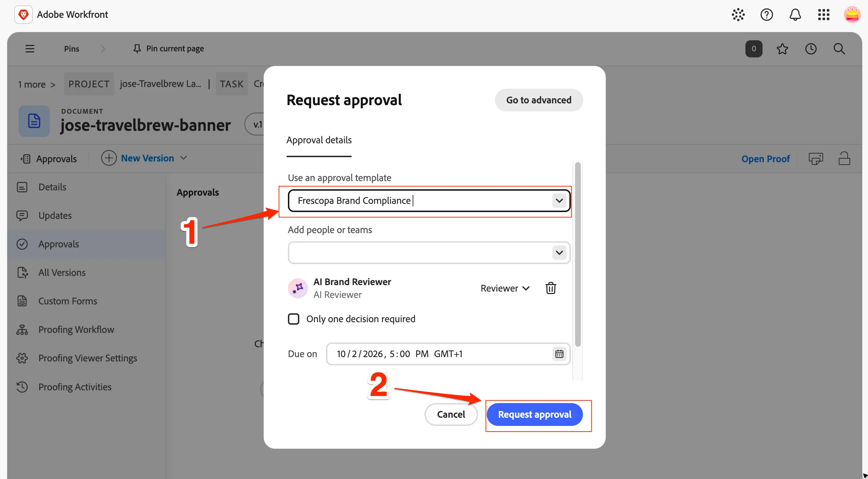Click the blue Request approval button
This screenshot has height=479, width=868.
point(534,414)
